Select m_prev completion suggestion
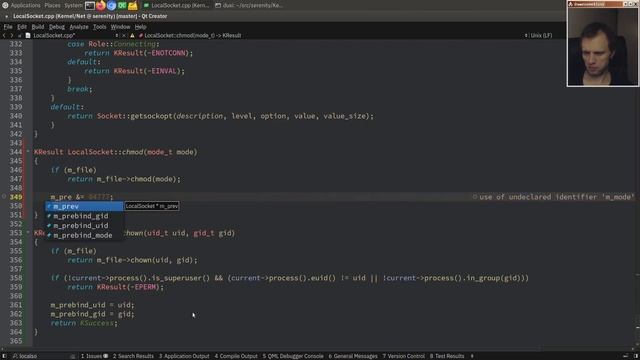This screenshot has width=640, height=360. (84, 207)
